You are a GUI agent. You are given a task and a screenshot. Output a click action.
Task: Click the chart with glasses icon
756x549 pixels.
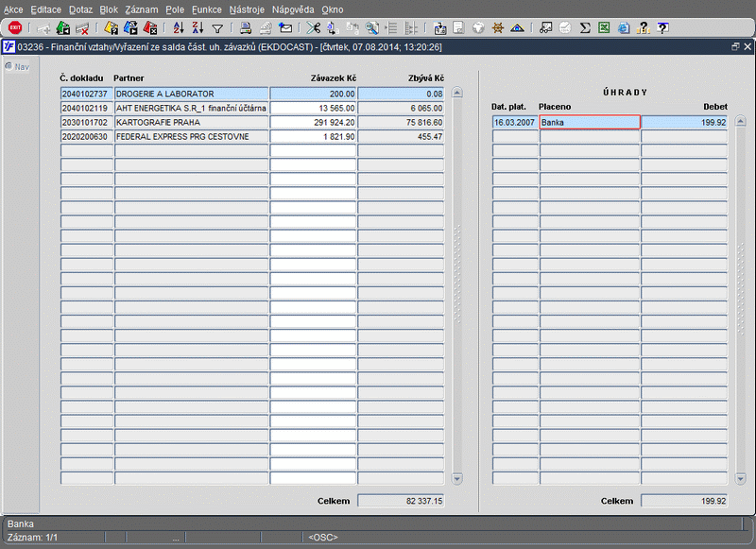(545, 28)
